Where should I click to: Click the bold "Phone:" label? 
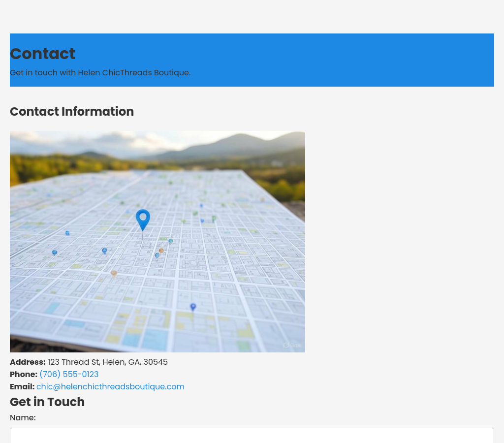pyautogui.click(x=24, y=374)
